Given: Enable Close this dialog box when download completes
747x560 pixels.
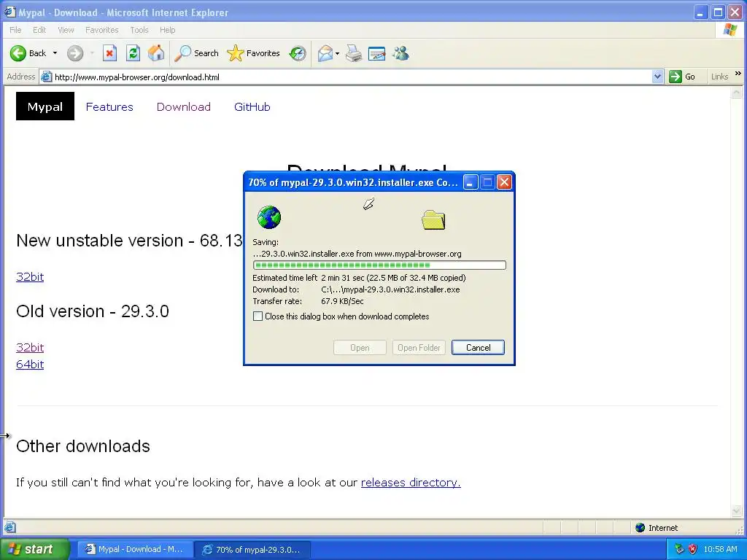Looking at the screenshot, I should point(258,316).
